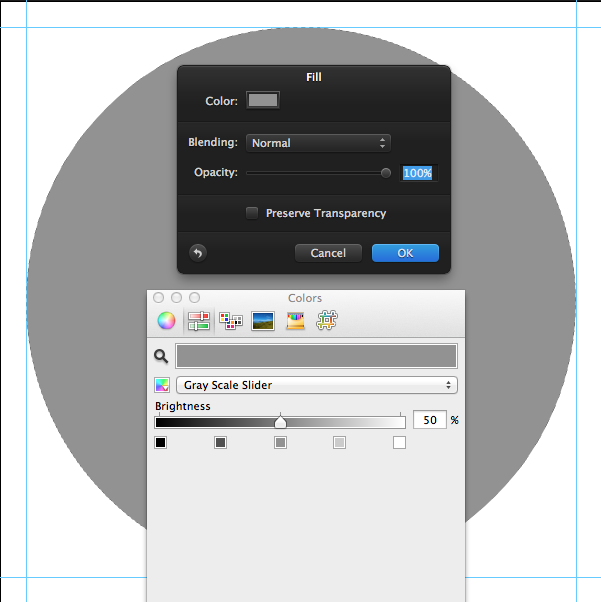Enable Preserve Transparency checkbox

click(252, 213)
